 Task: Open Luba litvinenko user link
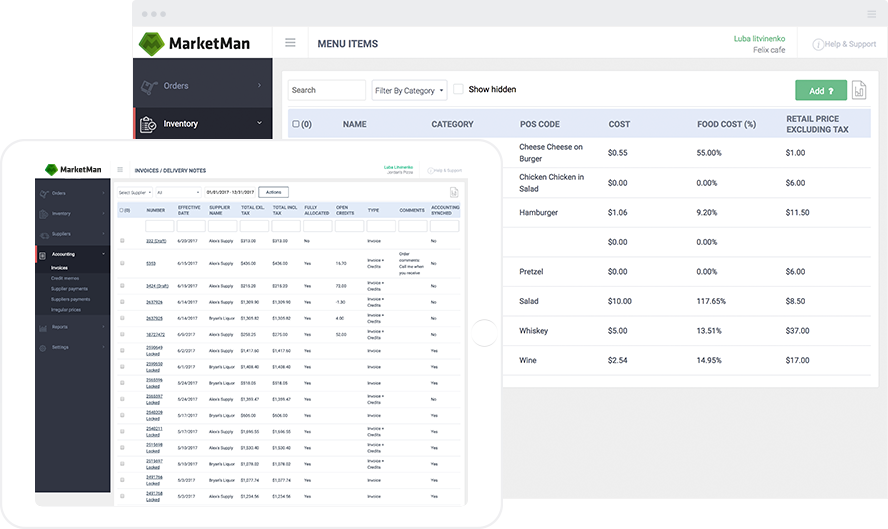(759, 39)
